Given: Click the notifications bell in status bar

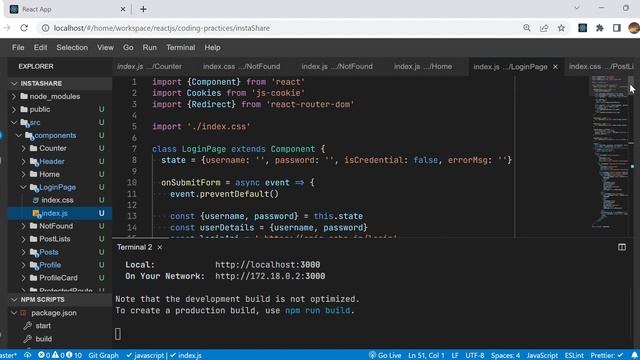Looking at the screenshot, I should click(x=634, y=355).
